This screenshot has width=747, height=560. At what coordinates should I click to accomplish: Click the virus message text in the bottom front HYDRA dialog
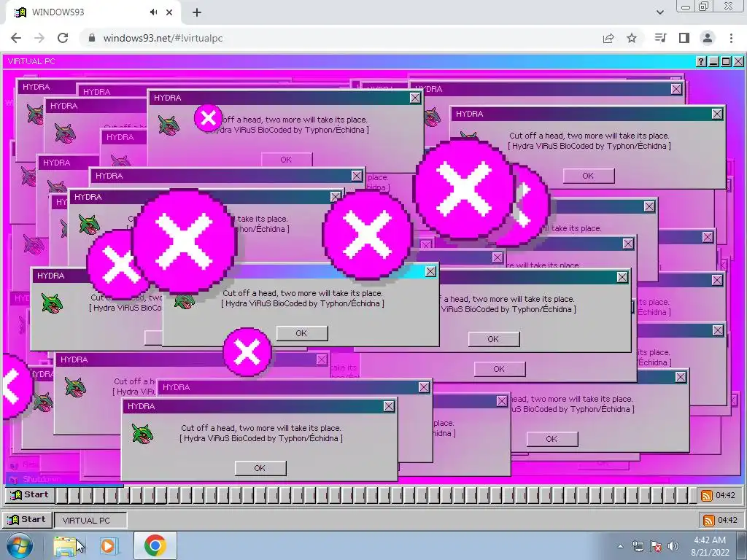pyautogui.click(x=261, y=433)
